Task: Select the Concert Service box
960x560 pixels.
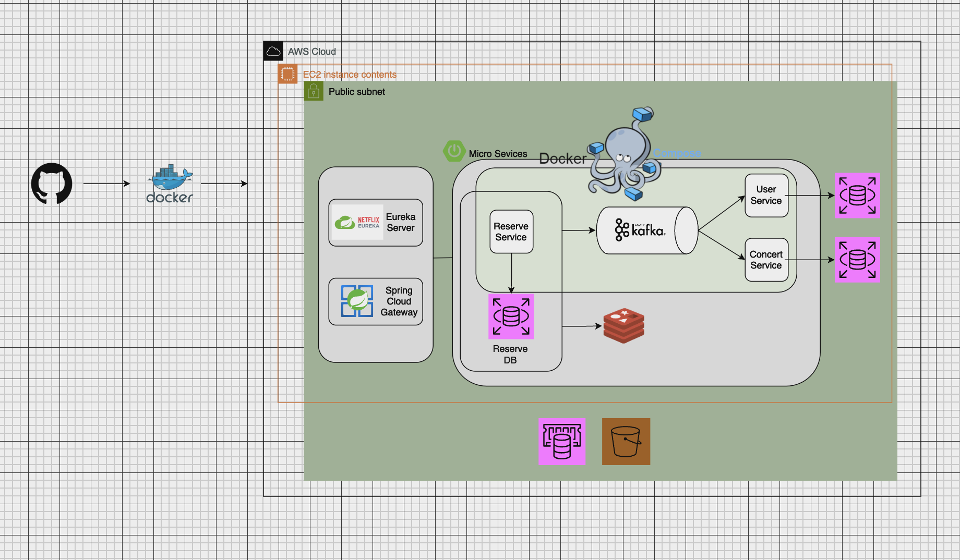Action: point(766,260)
